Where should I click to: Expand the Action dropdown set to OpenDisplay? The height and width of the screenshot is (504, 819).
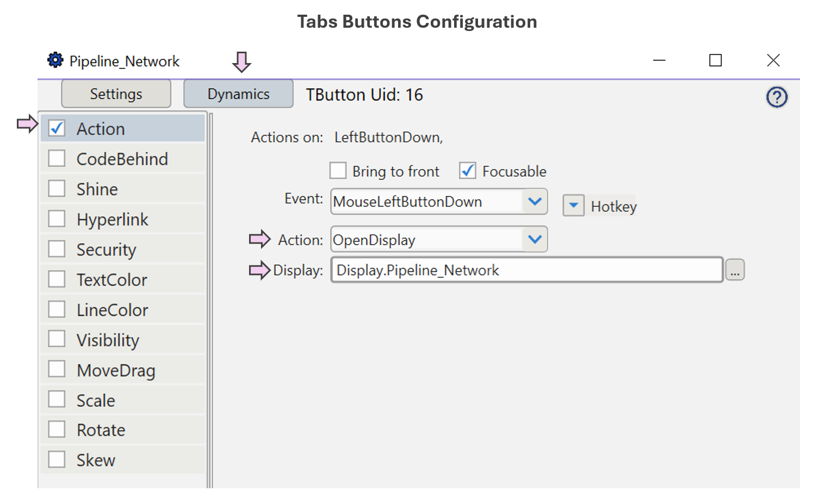(535, 239)
